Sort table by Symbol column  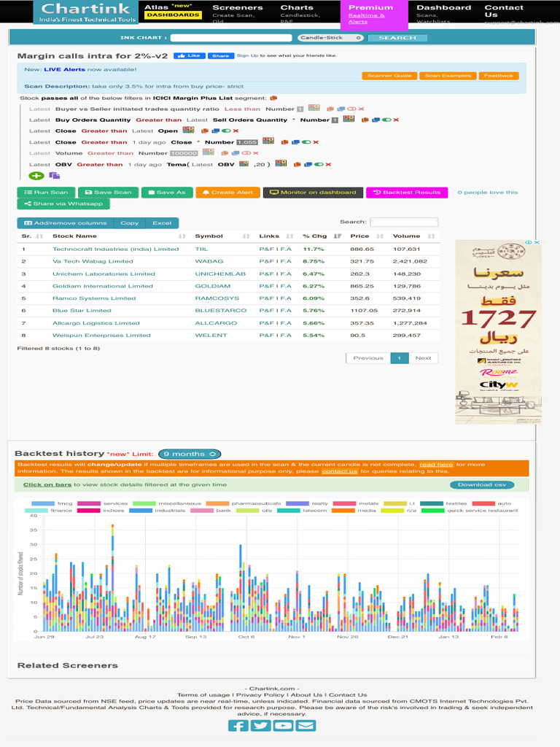point(222,236)
